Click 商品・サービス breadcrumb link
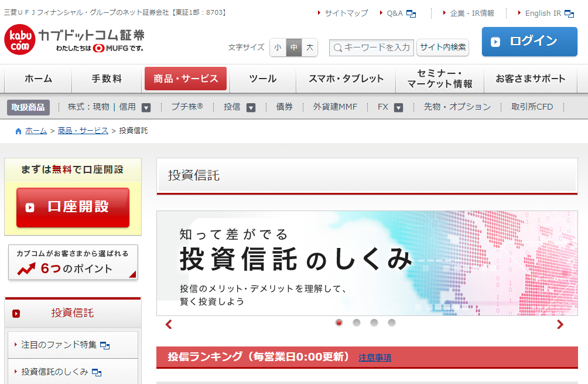Screen dimensions: 588x384 (x=83, y=131)
